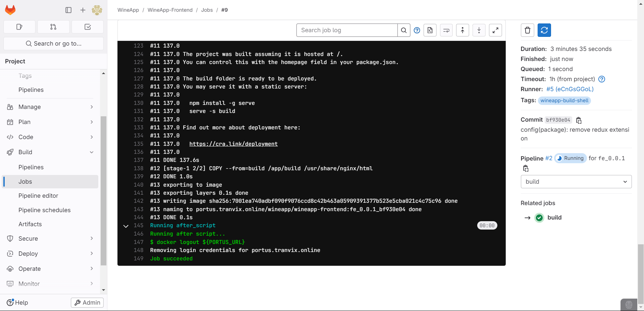Image resolution: width=644 pixels, height=311 pixels.
Task: Retry the job with blue refresh button
Action: coord(544,30)
